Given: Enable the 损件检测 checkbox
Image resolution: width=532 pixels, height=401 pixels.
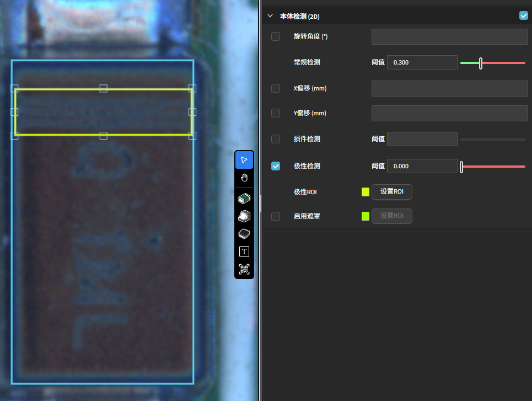Looking at the screenshot, I should click(x=276, y=139).
